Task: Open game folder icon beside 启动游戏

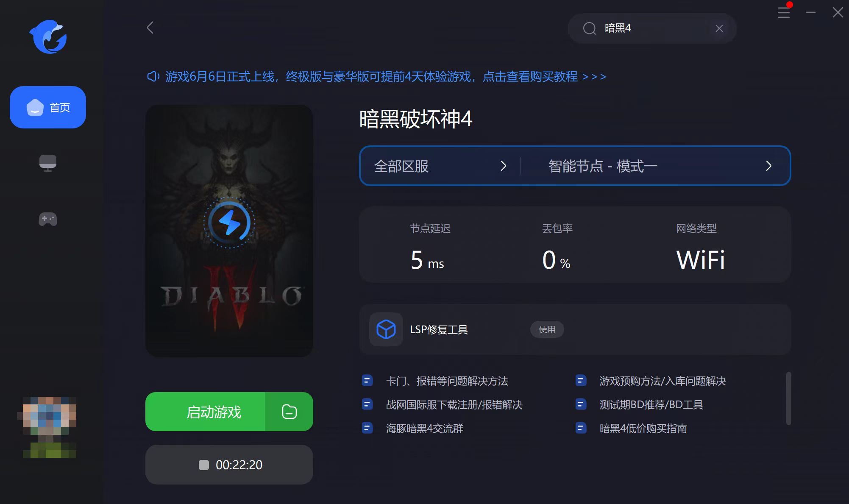Action: click(x=289, y=412)
